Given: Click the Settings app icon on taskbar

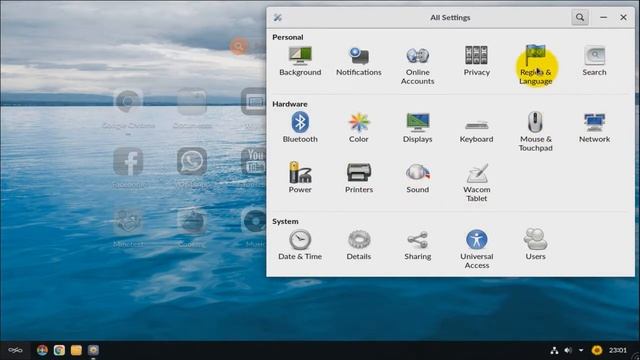Looking at the screenshot, I should [x=93, y=350].
